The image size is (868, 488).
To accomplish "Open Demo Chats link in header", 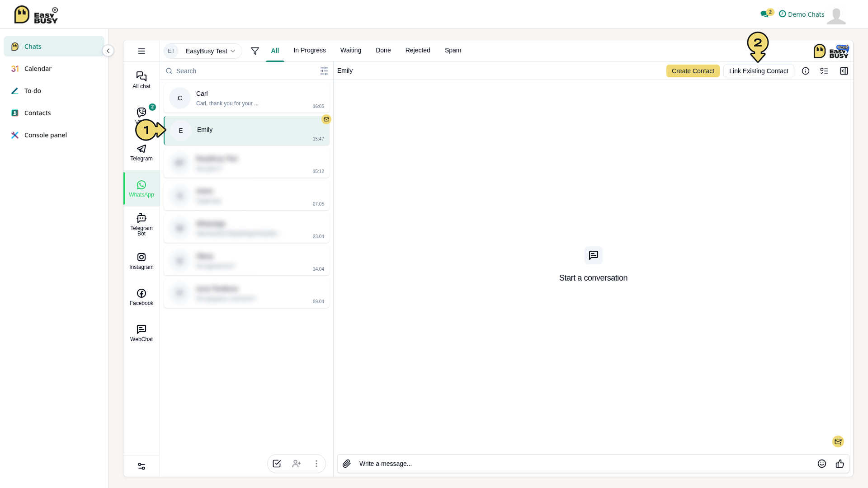I will 802,14.
